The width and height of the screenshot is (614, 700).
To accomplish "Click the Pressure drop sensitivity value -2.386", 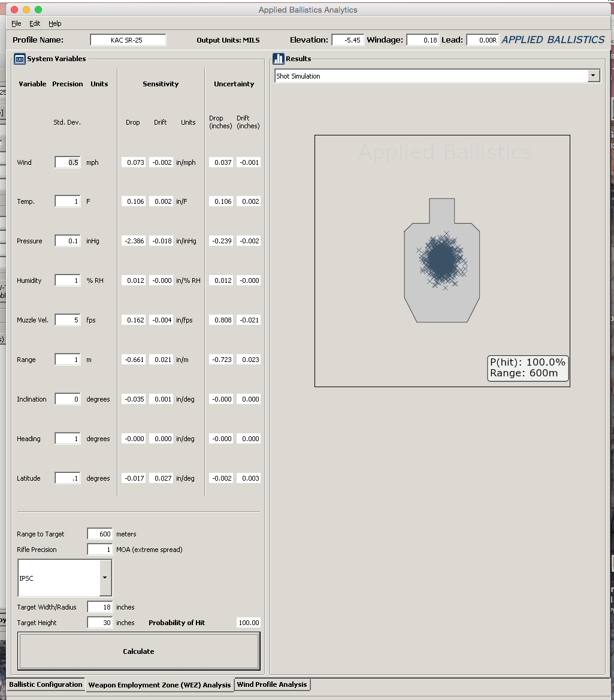I will [x=134, y=241].
